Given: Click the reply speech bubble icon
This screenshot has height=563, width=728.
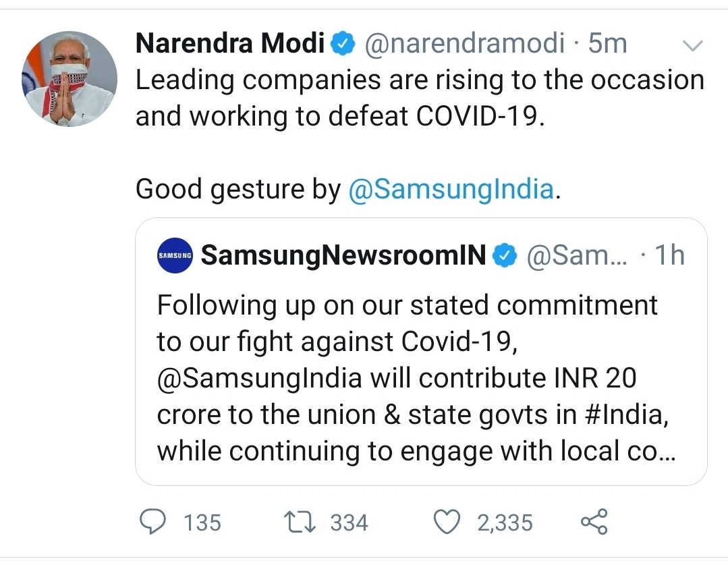Looking at the screenshot, I should coord(152,522).
